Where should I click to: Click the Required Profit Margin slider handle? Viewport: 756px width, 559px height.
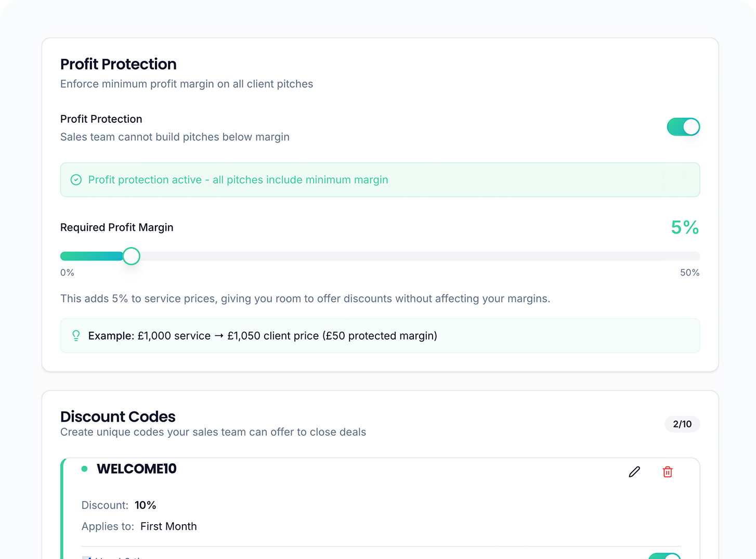[132, 256]
